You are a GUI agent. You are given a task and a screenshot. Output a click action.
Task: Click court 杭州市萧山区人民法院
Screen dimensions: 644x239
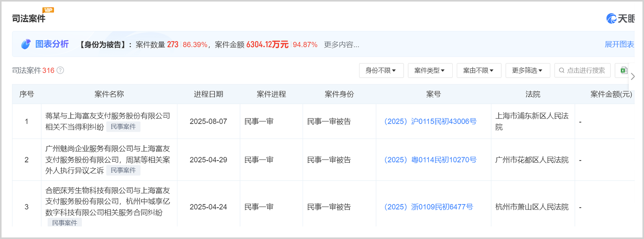(532, 207)
